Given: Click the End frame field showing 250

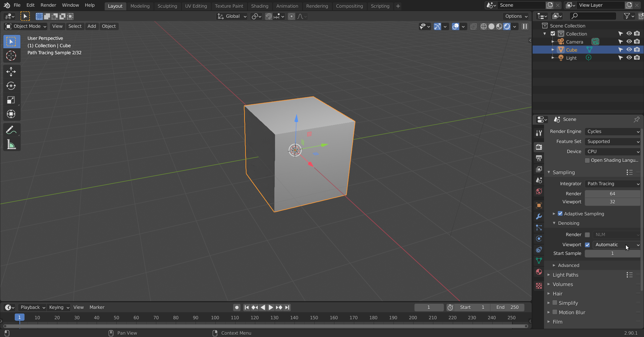Looking at the screenshot, I should coord(507,308).
